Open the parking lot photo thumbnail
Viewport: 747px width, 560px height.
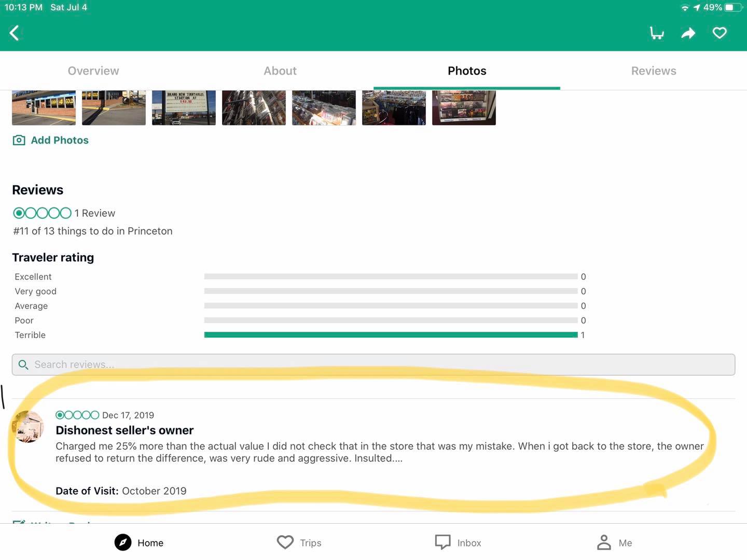pos(114,108)
